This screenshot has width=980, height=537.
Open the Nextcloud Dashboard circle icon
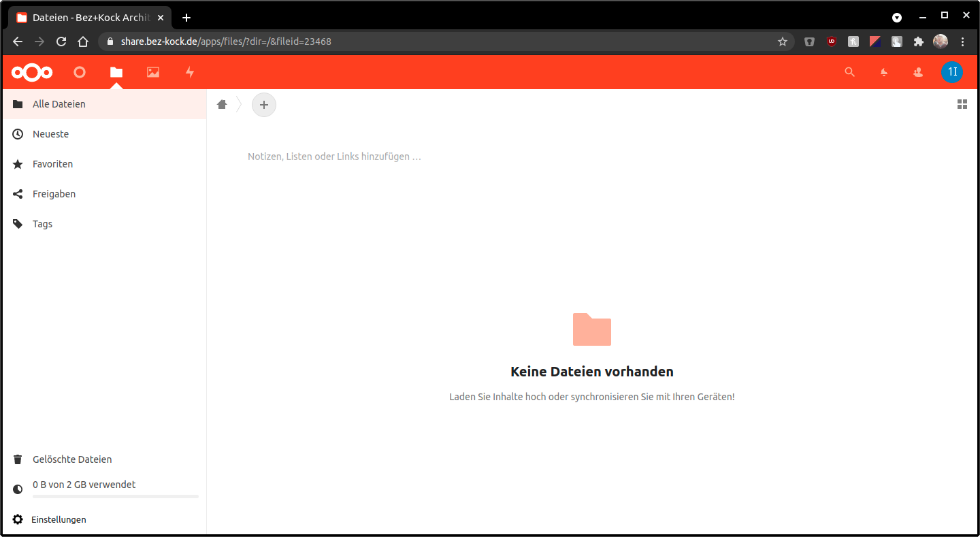80,72
